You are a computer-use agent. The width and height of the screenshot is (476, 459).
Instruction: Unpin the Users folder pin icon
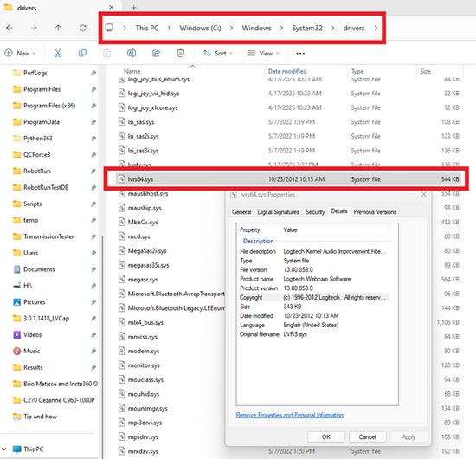point(93,253)
